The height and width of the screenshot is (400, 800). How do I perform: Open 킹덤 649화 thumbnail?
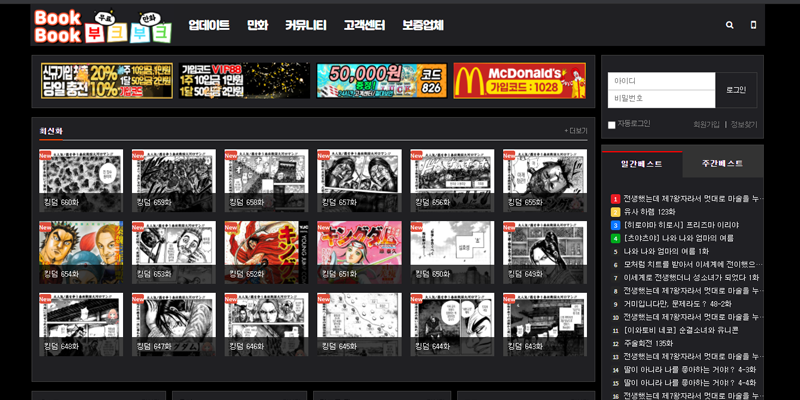tap(545, 253)
